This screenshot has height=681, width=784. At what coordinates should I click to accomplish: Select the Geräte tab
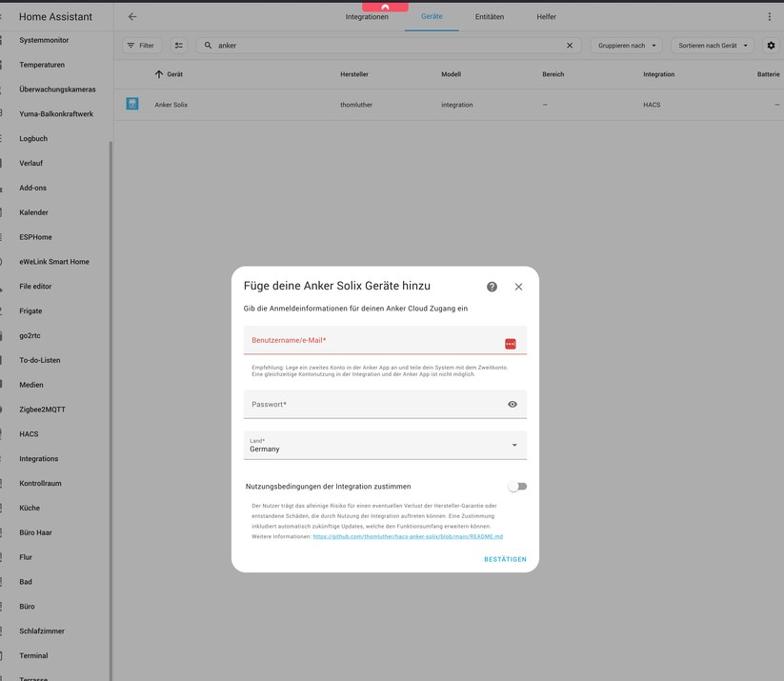click(x=432, y=16)
